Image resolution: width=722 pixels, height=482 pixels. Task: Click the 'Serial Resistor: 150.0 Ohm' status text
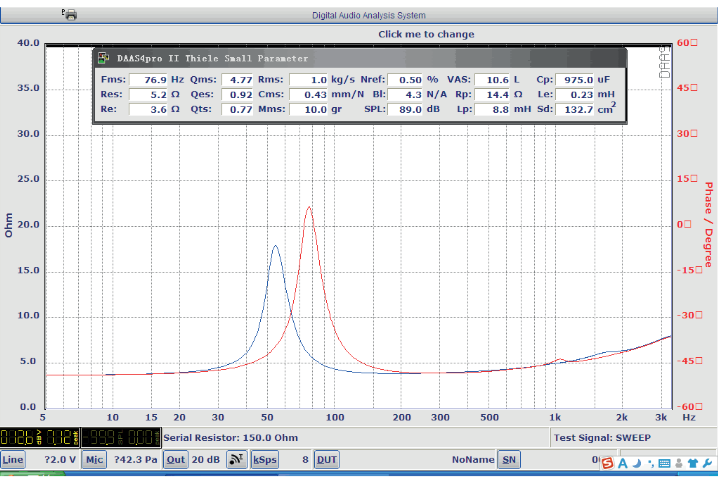pyautogui.click(x=230, y=438)
